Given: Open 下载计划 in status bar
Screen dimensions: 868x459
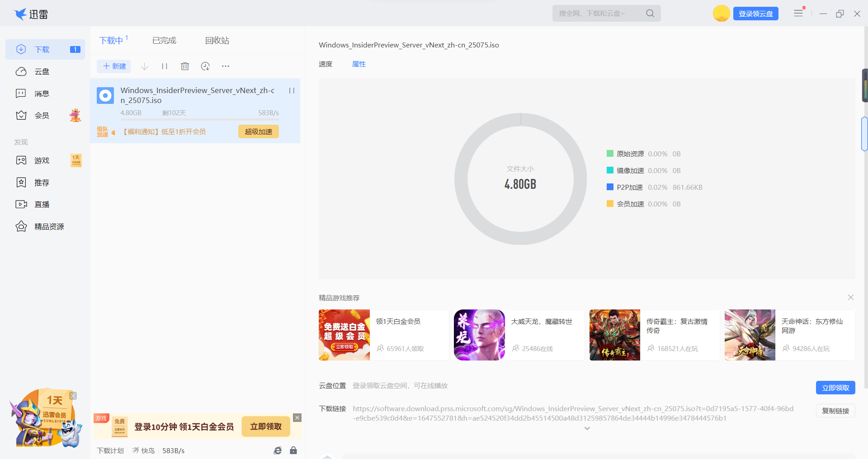Looking at the screenshot, I should point(110,450).
